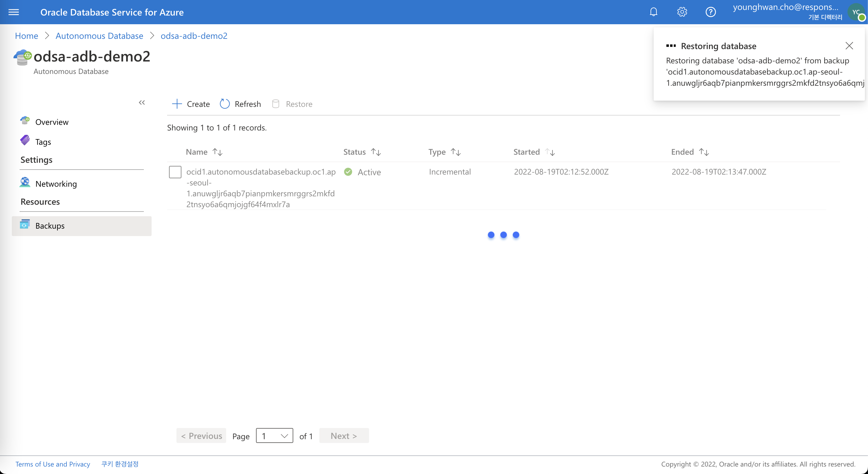Open the Tags menu item
Screen dimensions: 868x474
click(43, 142)
